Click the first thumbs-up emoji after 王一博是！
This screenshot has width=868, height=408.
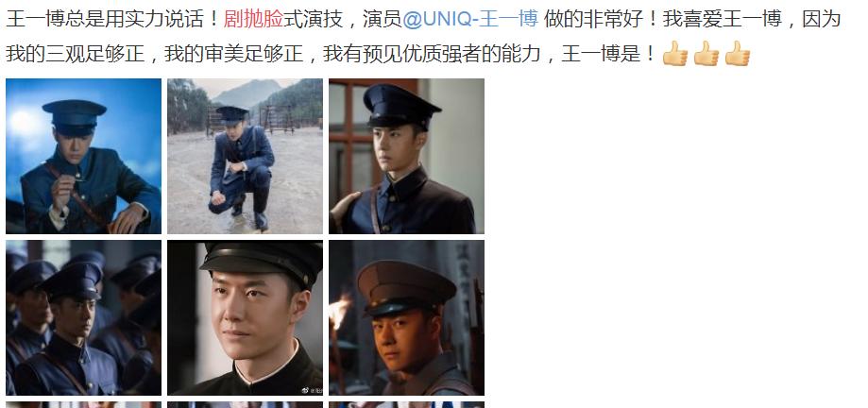[674, 54]
